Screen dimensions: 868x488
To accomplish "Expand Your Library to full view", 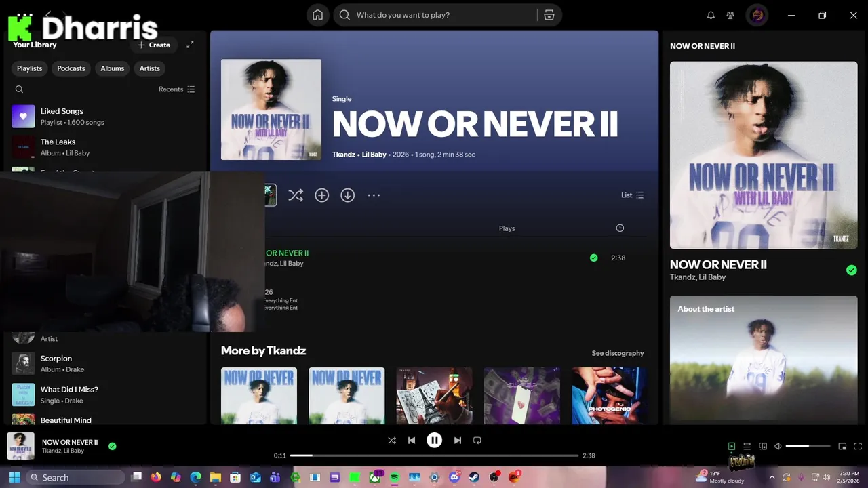I will click(190, 45).
